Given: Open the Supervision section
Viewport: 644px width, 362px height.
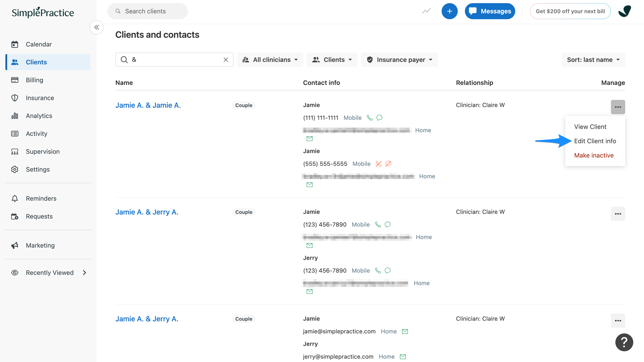Looking at the screenshot, I should point(48,152).
